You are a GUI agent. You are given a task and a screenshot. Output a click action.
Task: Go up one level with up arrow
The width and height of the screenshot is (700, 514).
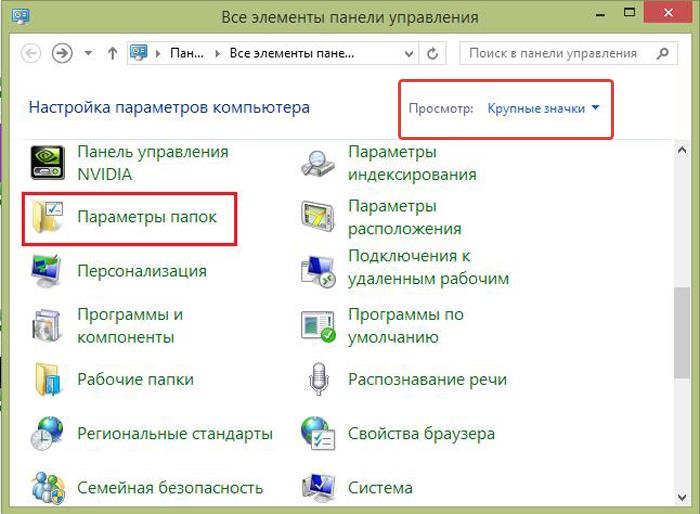(112, 54)
